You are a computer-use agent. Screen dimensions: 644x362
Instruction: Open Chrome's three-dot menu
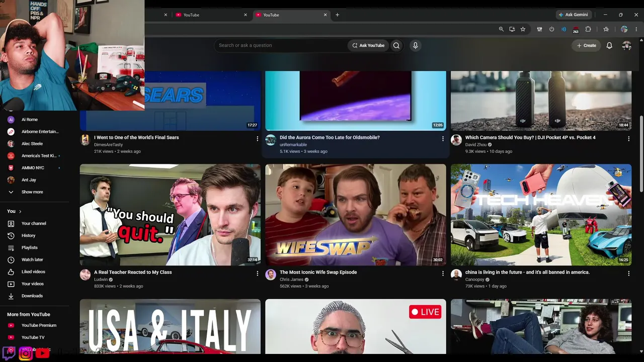click(636, 29)
